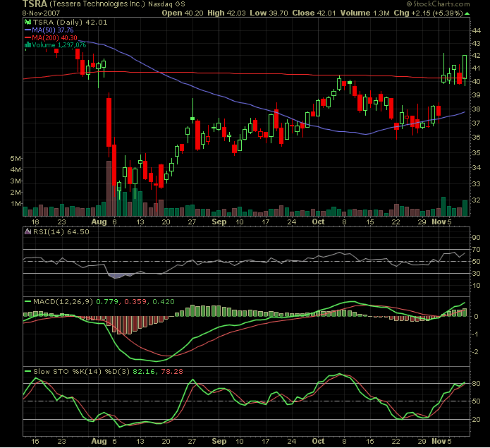
Task: Click the MACD signal value '0.359'
Action: (135, 302)
